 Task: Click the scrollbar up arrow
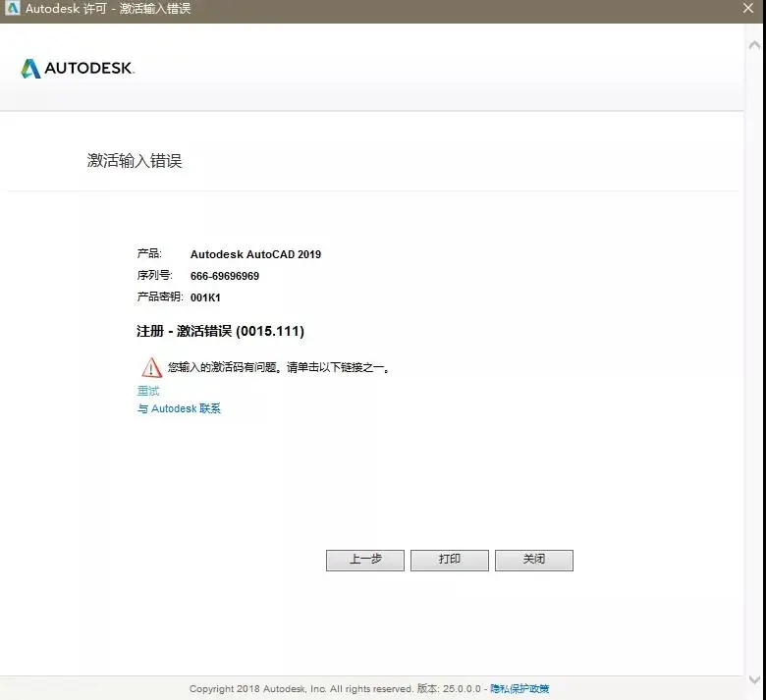click(x=754, y=45)
